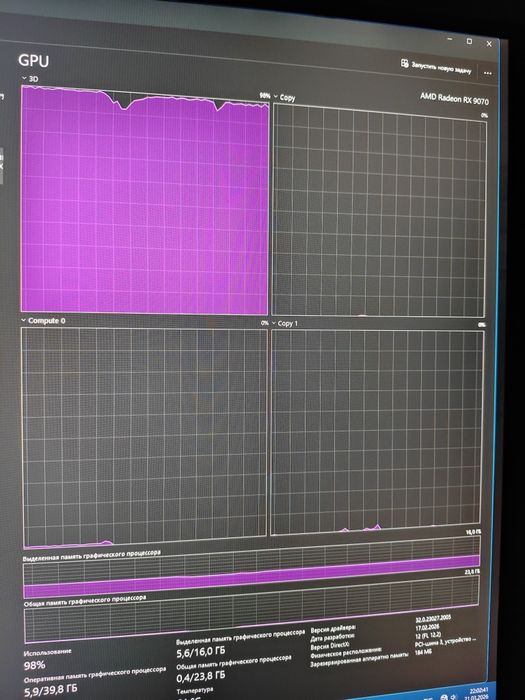Click the Версия DirectX label
This screenshot has width=525, height=700.
click(x=330, y=645)
